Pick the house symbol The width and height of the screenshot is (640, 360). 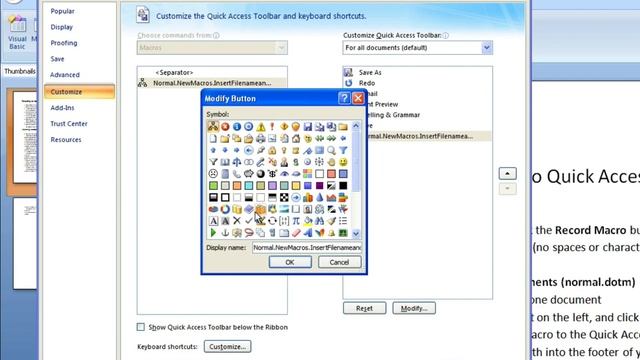296,138
